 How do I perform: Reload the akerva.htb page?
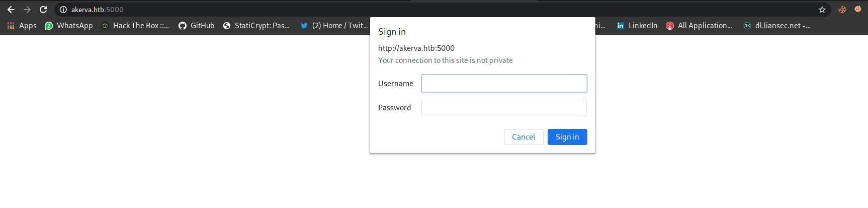click(43, 10)
